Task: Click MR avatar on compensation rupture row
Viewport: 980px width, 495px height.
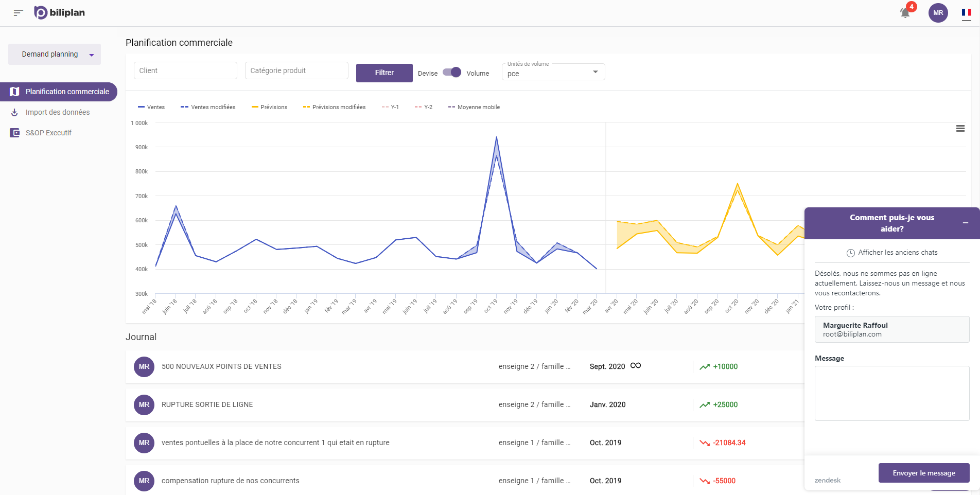Action: point(144,481)
